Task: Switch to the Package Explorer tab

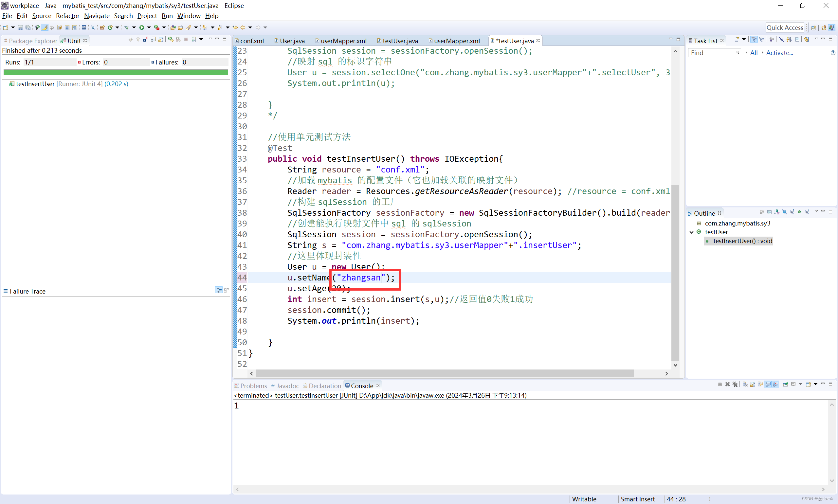Action: [x=30, y=41]
